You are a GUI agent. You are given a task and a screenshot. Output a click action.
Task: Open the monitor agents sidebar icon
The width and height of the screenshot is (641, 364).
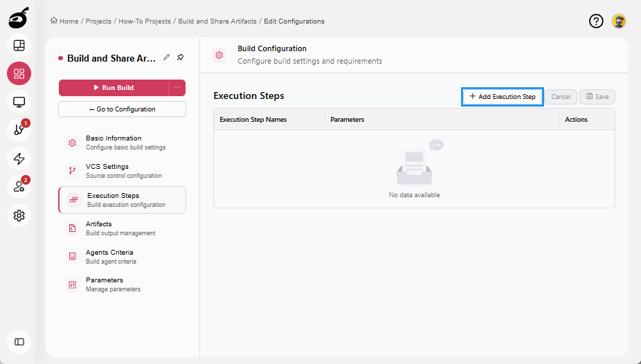(x=19, y=102)
